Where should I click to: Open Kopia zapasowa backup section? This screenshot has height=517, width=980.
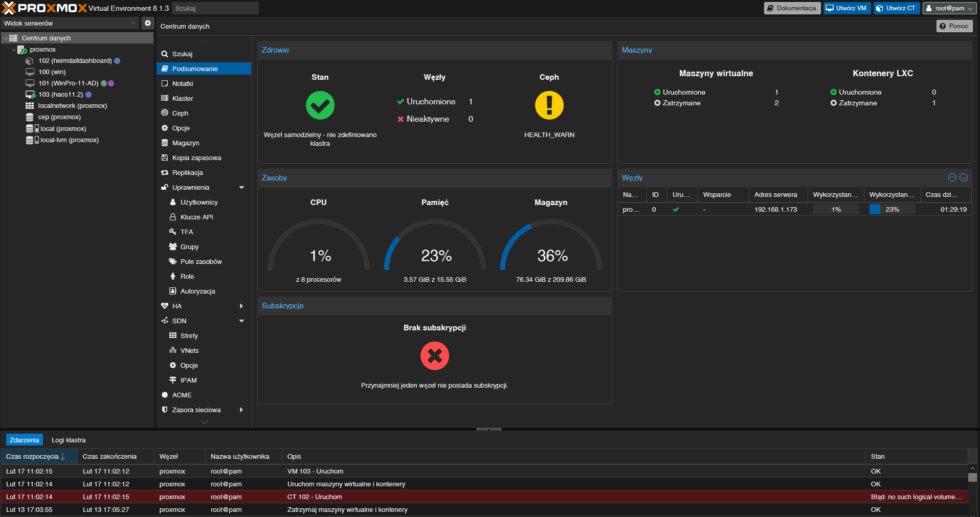pos(196,158)
